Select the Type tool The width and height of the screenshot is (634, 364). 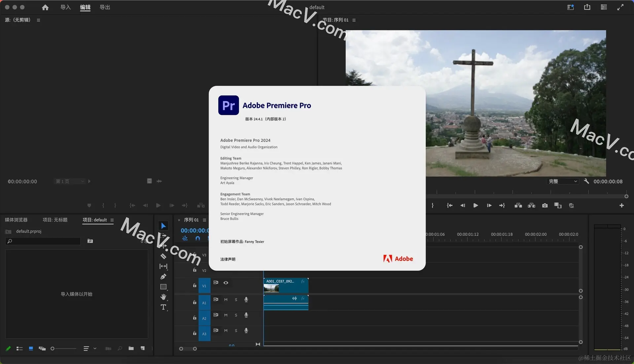163,307
